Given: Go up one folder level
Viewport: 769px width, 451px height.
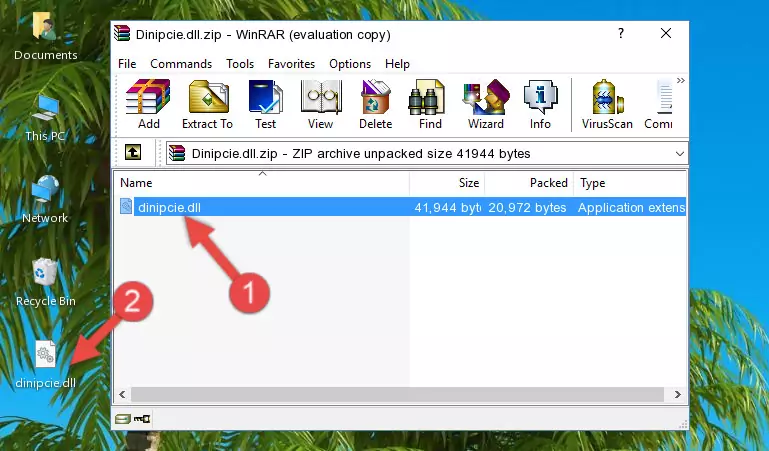Looking at the screenshot, I should [x=133, y=152].
